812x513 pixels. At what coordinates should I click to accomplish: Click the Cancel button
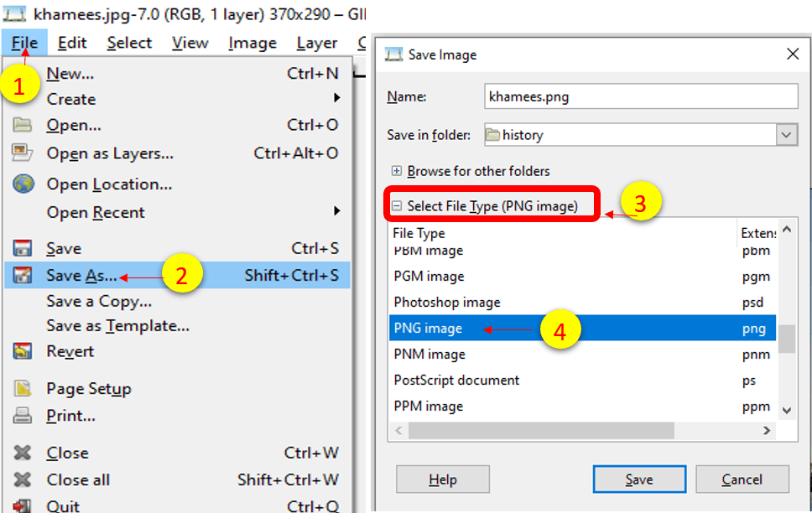742,479
